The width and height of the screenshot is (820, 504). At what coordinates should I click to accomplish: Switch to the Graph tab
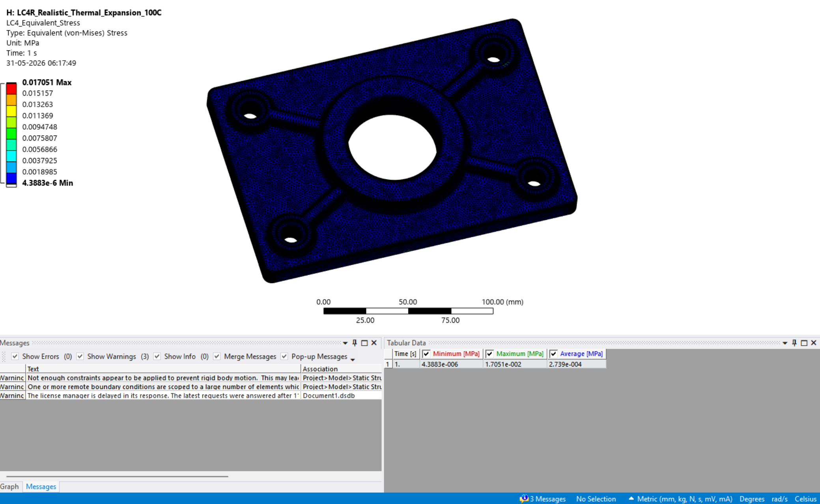(9, 487)
